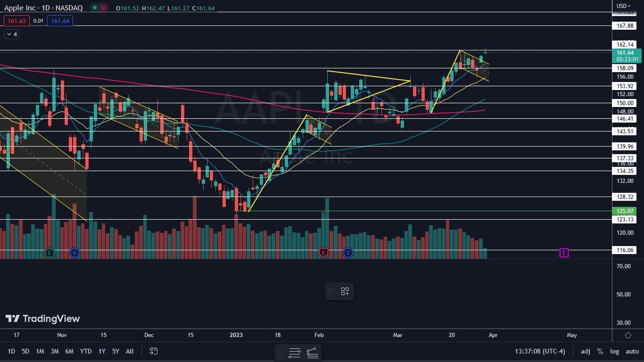Click the 167.88 price level label
Screen dimensions: 644x362
(x=625, y=26)
